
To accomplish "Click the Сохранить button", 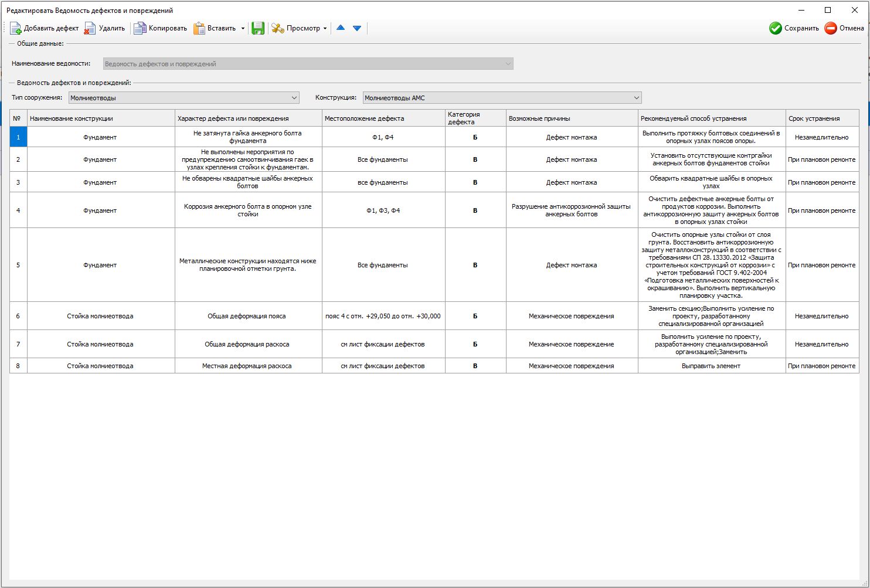I will click(794, 28).
